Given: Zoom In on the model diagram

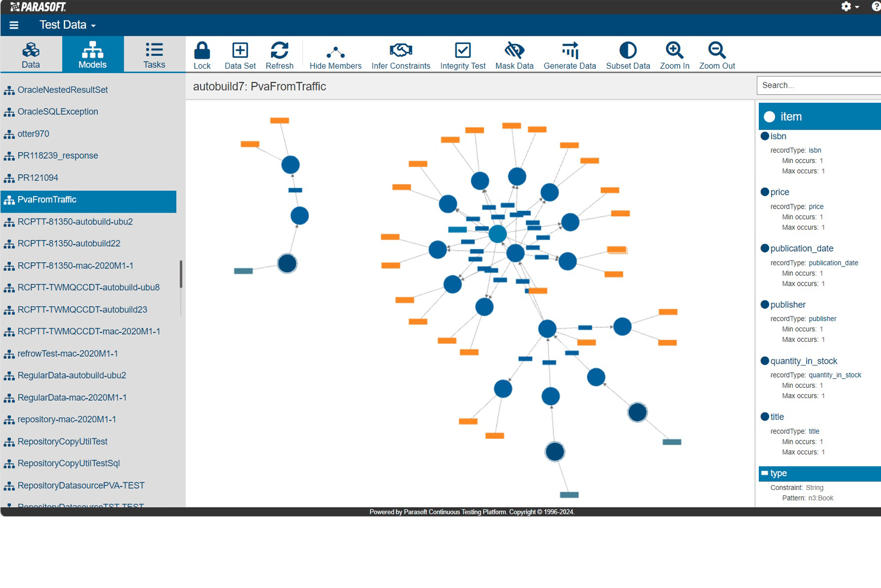Looking at the screenshot, I should click(x=674, y=55).
